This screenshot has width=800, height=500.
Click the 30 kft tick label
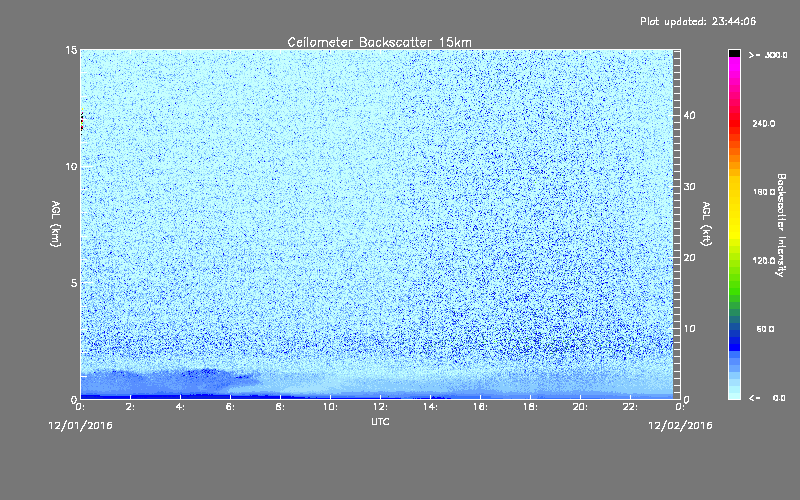point(689,187)
